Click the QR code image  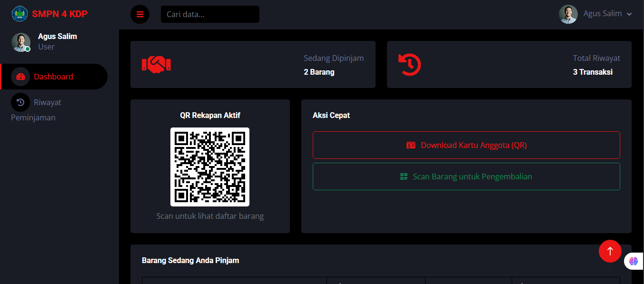(x=210, y=167)
